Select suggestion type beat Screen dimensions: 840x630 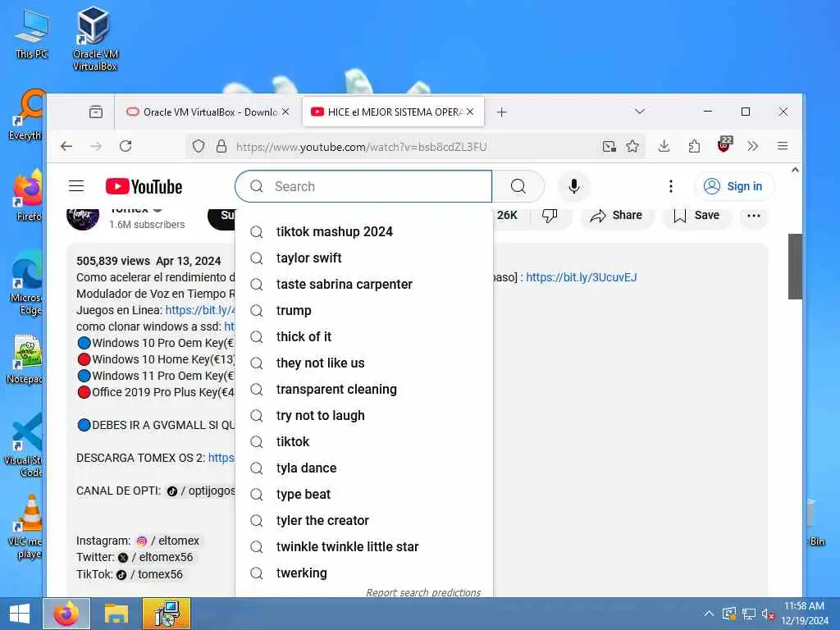(x=364, y=494)
